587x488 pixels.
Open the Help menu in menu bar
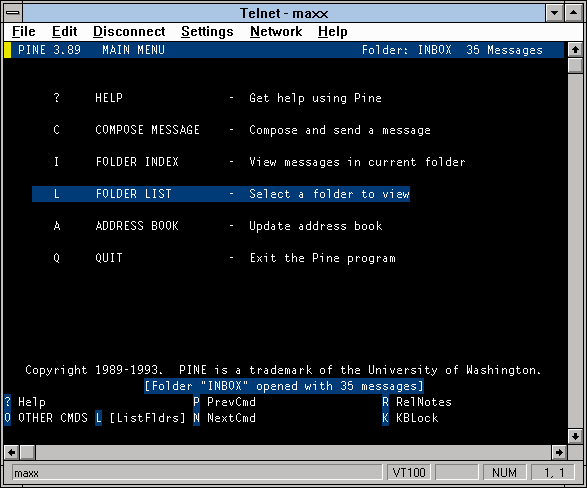[x=332, y=31]
